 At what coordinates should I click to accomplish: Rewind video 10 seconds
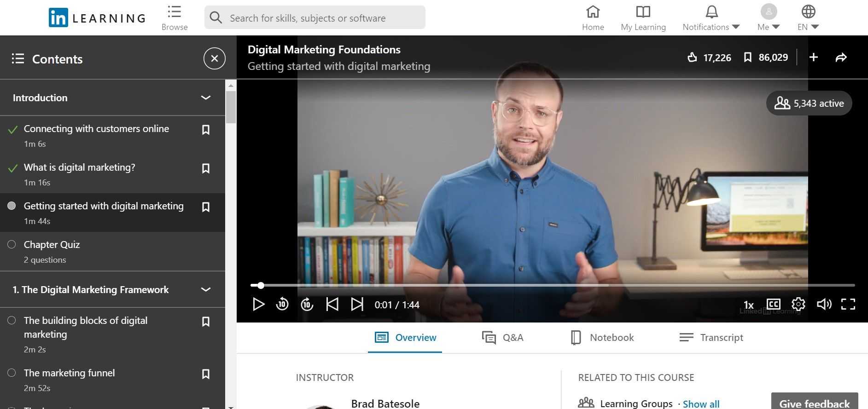(x=282, y=305)
